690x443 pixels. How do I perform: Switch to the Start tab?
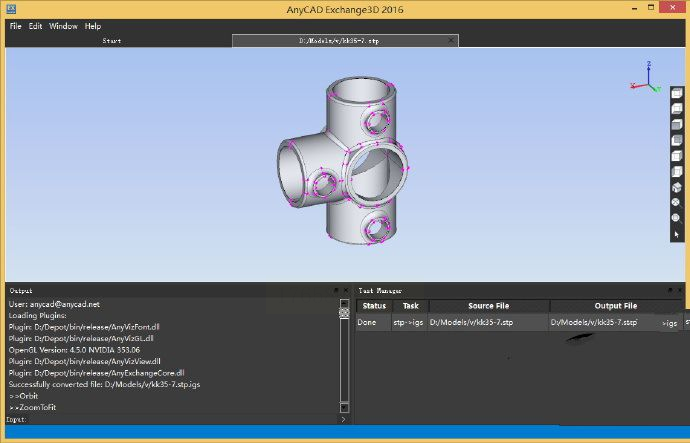113,41
